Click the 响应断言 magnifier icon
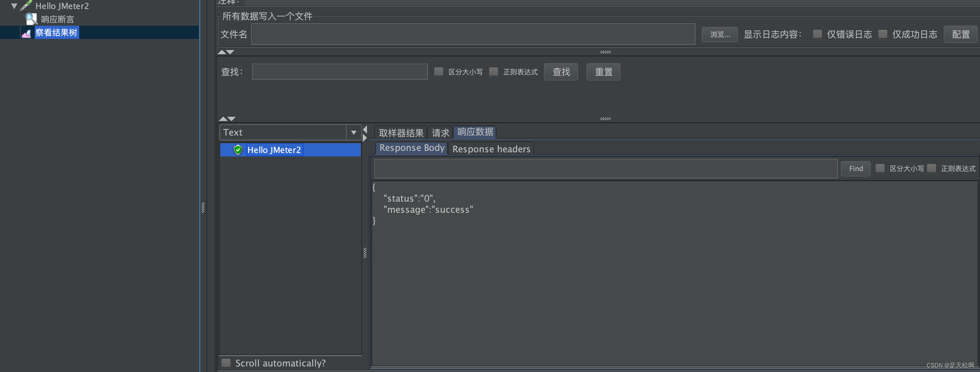Screen dimensions: 980x372 31,19
